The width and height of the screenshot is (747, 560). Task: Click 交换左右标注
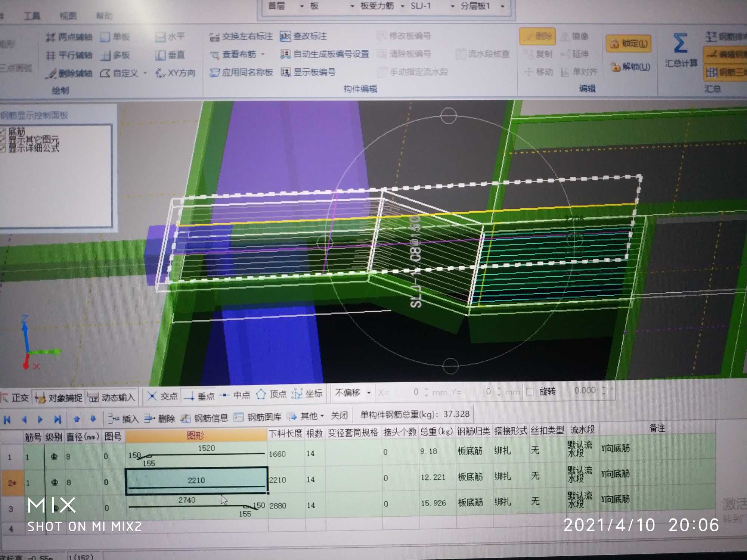[x=241, y=36]
